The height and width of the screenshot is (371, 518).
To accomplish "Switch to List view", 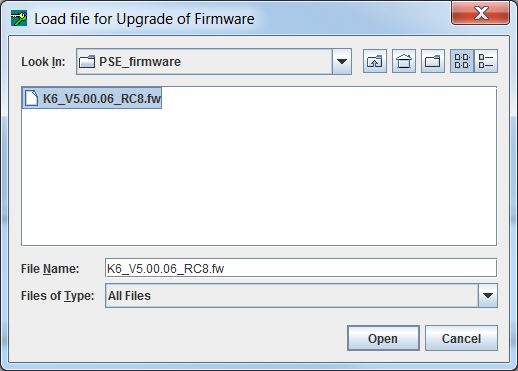I will (x=462, y=61).
